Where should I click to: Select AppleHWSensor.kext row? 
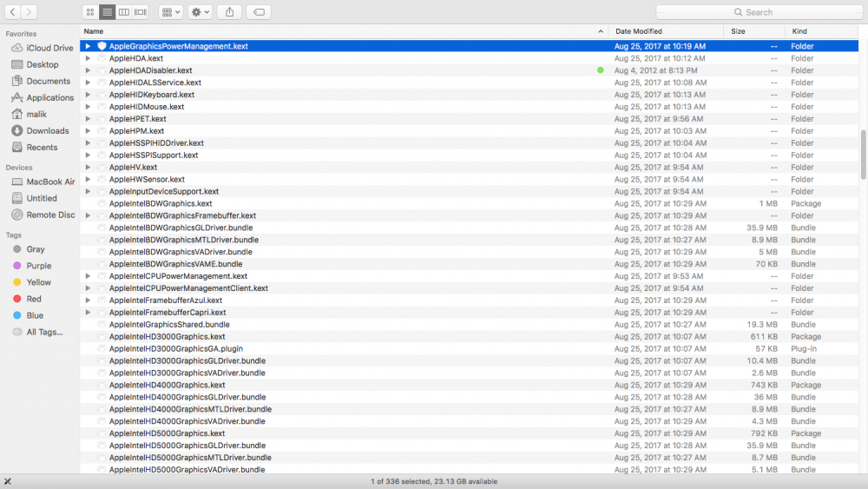(x=470, y=180)
